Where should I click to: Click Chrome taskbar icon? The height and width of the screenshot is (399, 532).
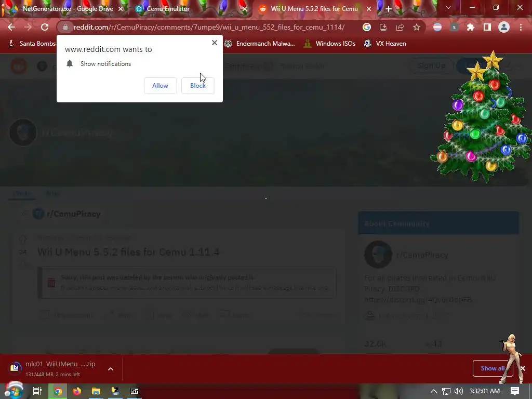(58, 391)
